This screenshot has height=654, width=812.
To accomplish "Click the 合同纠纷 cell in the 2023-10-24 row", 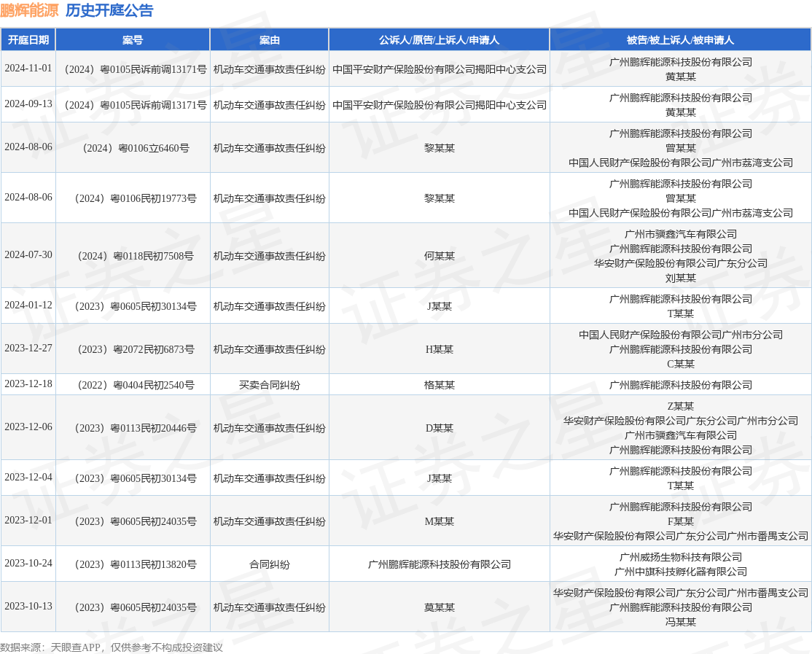I will point(269,564).
